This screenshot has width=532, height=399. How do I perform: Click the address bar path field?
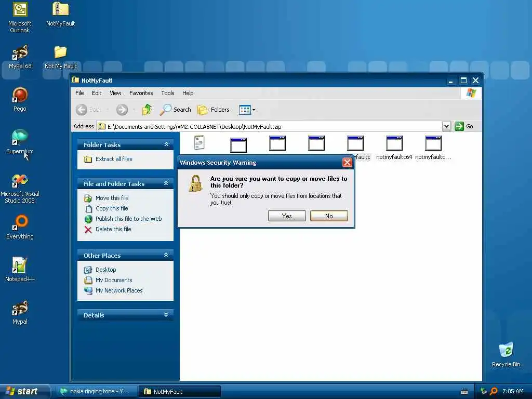270,127
